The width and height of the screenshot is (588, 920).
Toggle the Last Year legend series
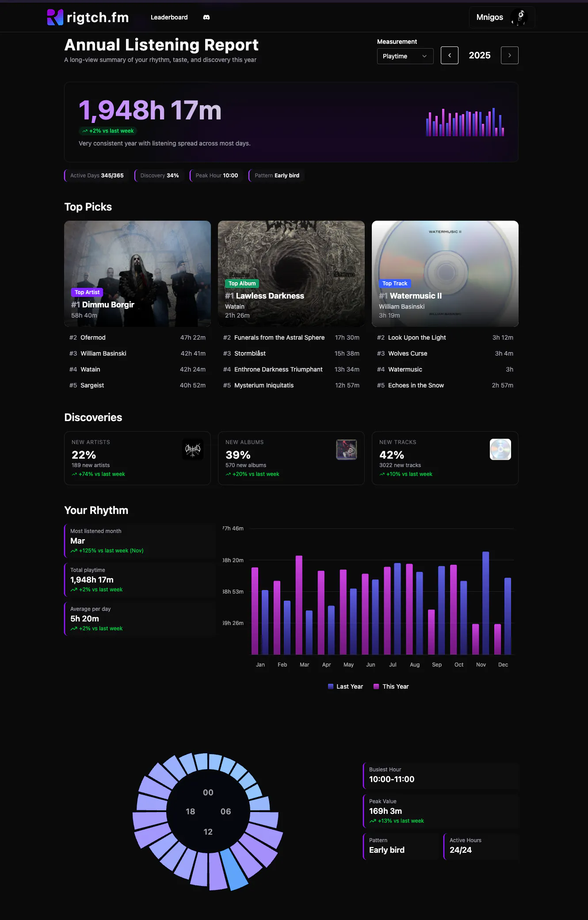(x=345, y=686)
